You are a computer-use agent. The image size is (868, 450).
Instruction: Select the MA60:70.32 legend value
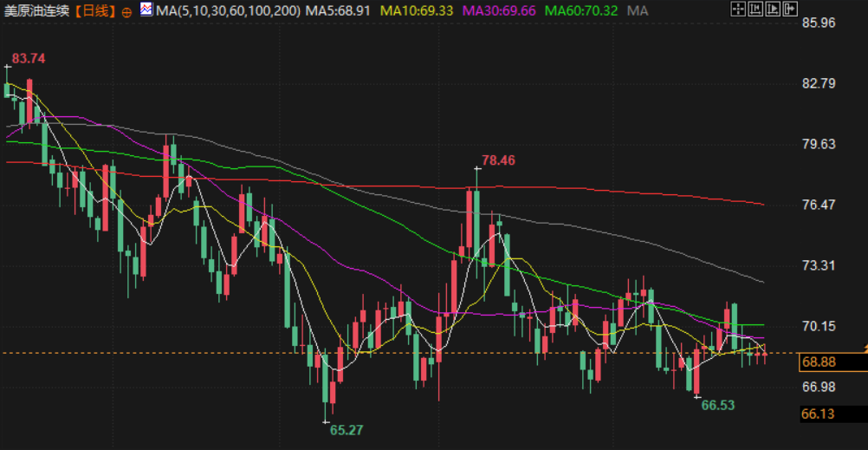[581, 10]
